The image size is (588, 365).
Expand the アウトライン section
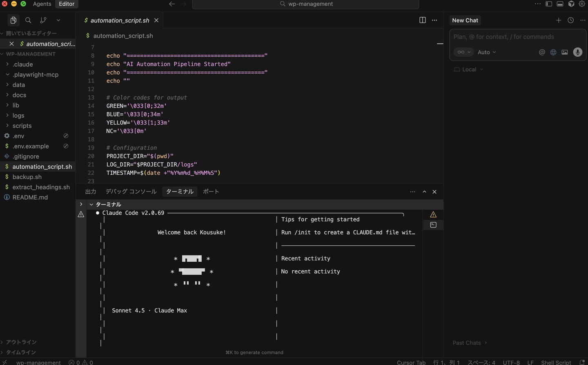(21, 342)
